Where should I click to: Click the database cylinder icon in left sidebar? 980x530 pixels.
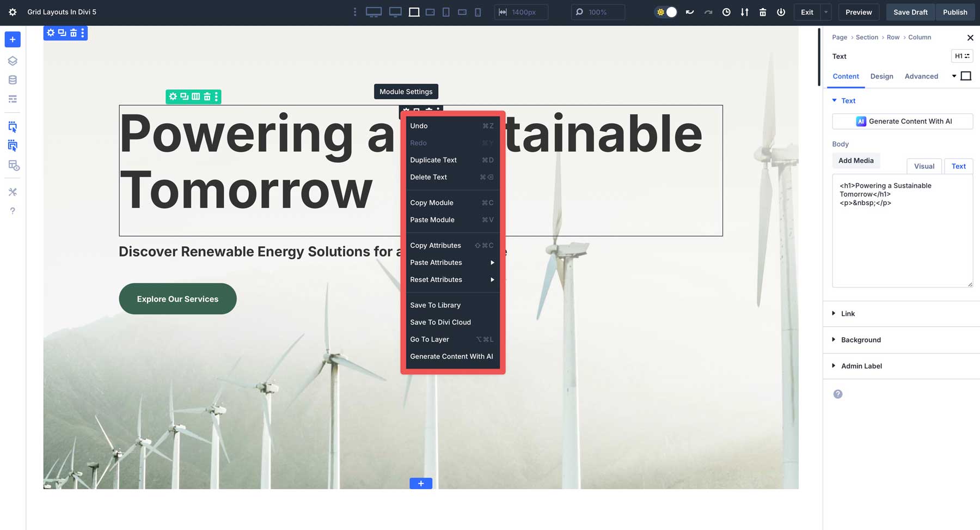point(13,80)
